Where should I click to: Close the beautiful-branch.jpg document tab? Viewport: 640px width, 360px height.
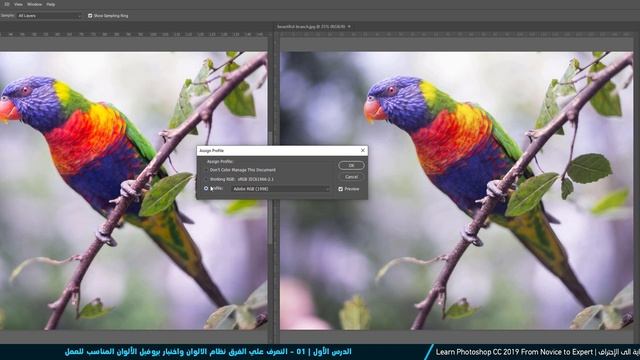point(349,27)
